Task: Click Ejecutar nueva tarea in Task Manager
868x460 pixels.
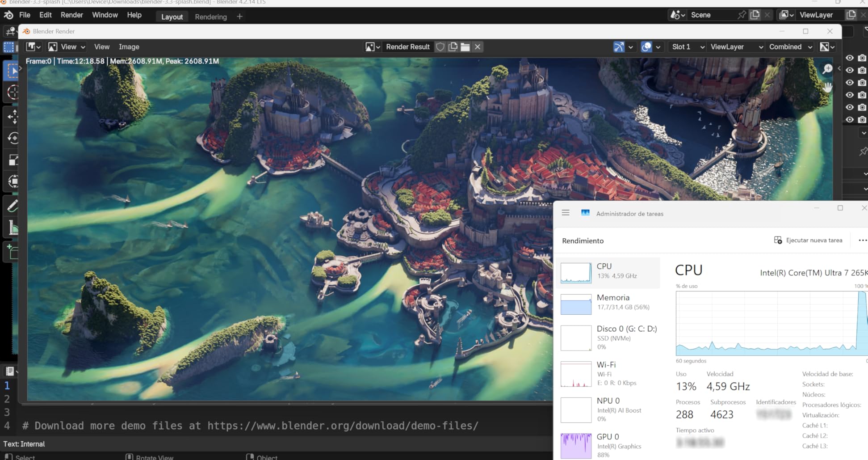Action: tap(808, 241)
